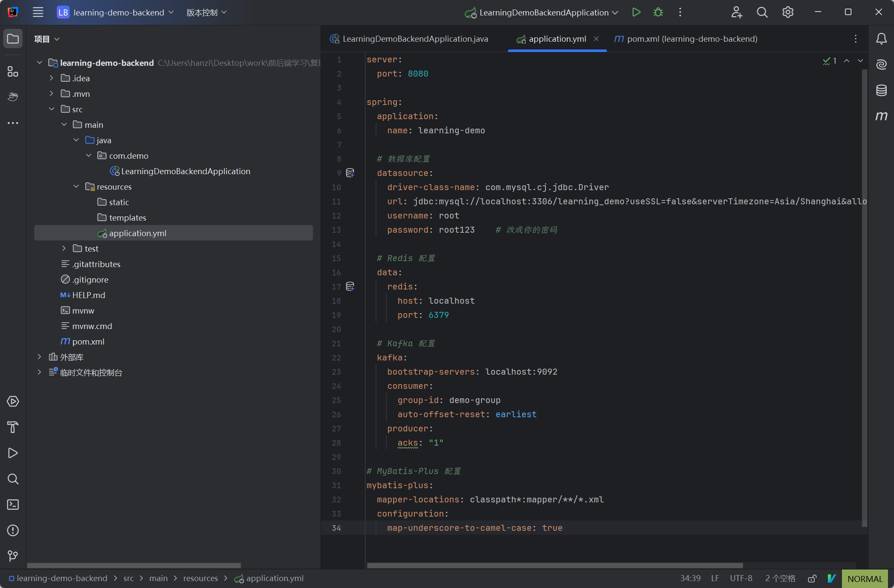This screenshot has height=588, width=894.
Task: Open the Terminal tool window icon
Action: click(x=13, y=505)
